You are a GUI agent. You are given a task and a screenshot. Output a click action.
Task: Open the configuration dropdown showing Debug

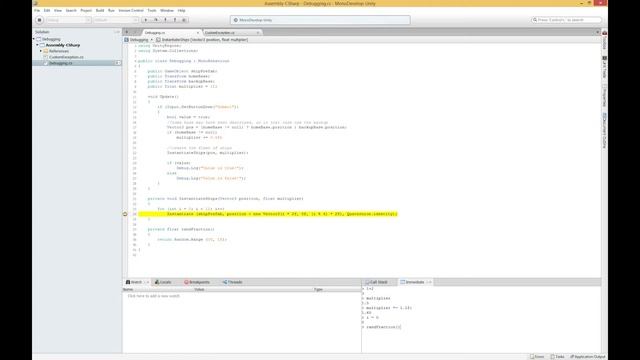[x=68, y=20]
